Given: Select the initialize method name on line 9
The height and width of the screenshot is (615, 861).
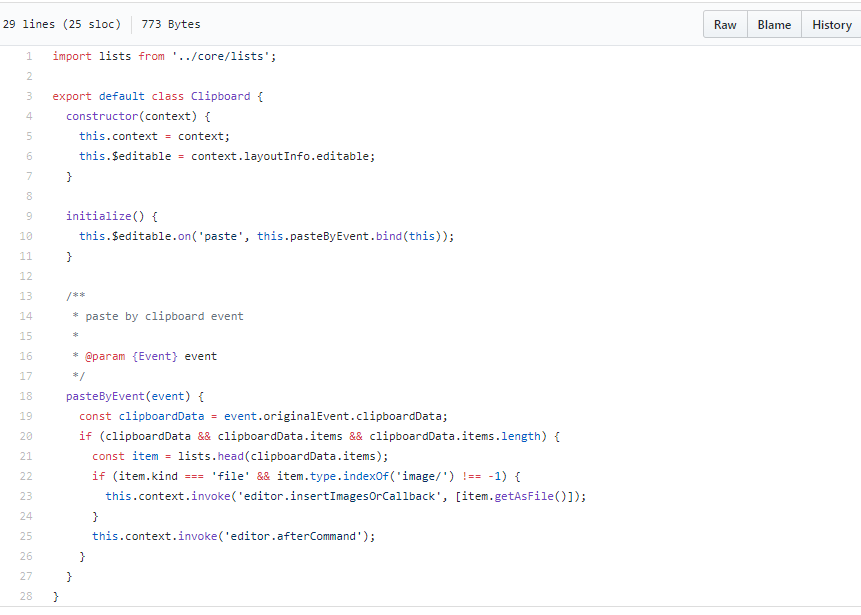Looking at the screenshot, I should coord(97,216).
